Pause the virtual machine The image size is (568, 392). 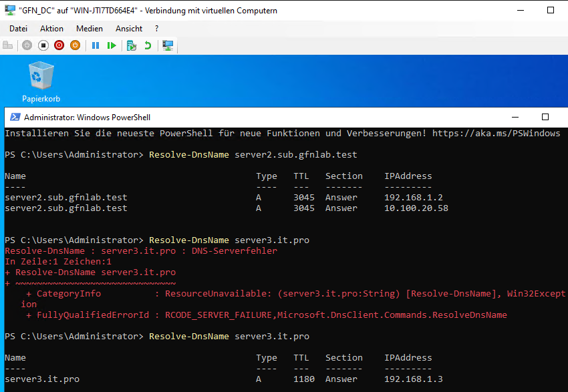[95, 45]
